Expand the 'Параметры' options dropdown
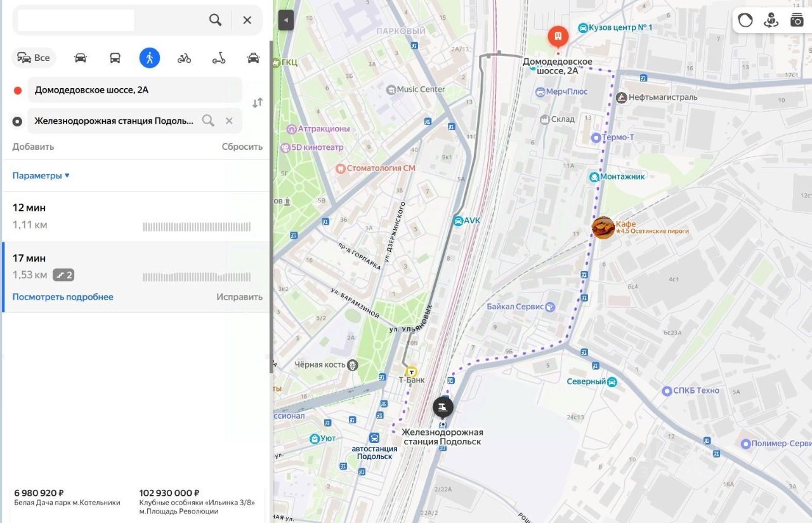Screen dimensions: 812x523 [x=41, y=175]
